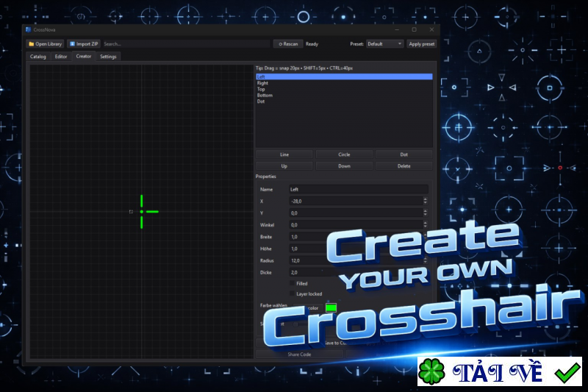Click the green clover icon in the banner
The width and height of the screenshot is (588, 392).
(x=431, y=371)
